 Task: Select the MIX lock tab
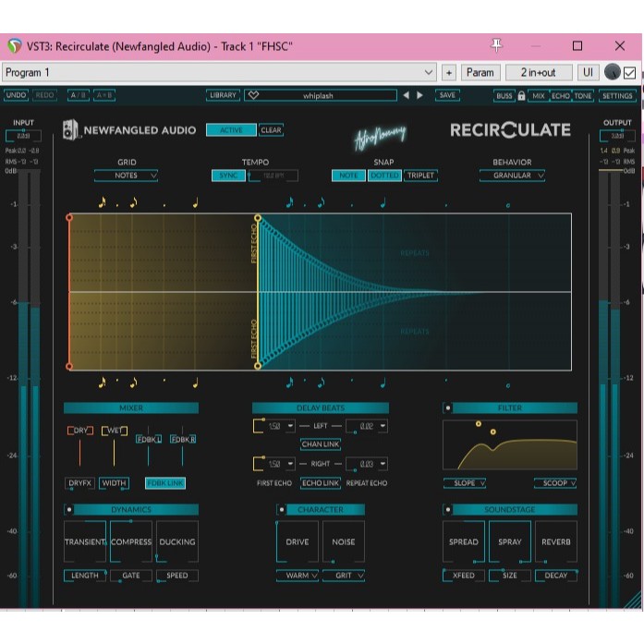pos(538,96)
